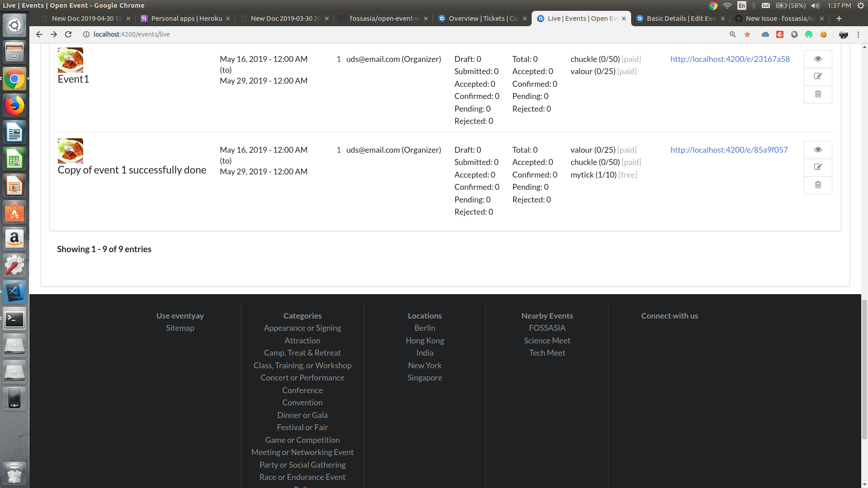This screenshot has height=488, width=868.
Task: Switch to the 'New Issue · fossasia' tab
Action: pos(779,19)
